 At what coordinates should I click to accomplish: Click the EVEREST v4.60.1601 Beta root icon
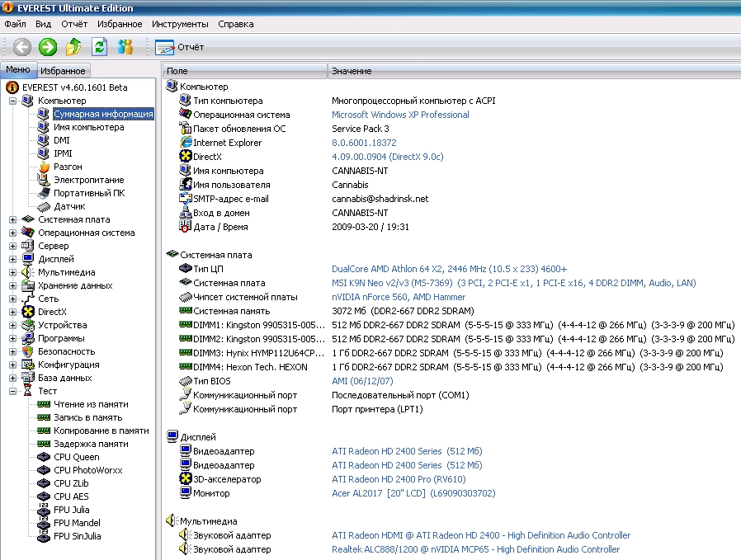tap(12, 87)
